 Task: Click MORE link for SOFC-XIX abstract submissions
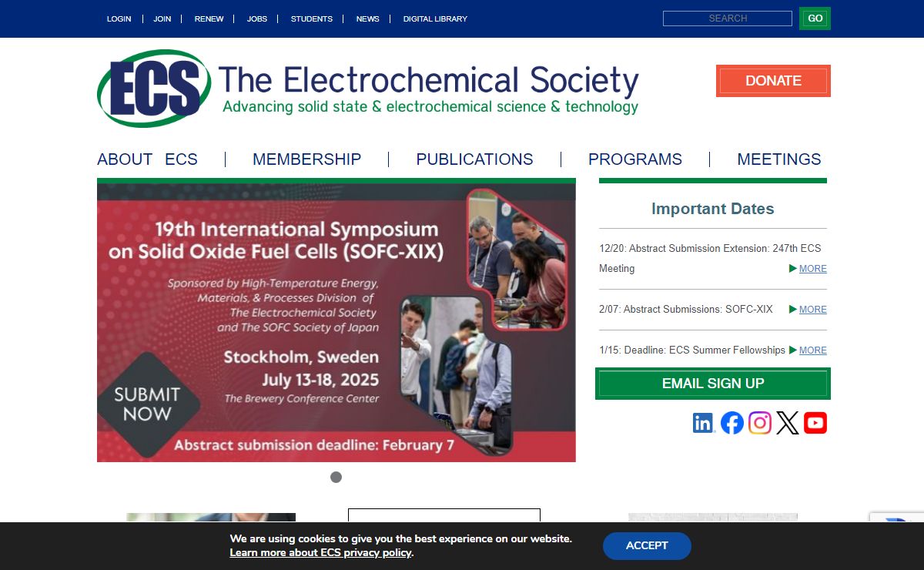click(x=812, y=310)
